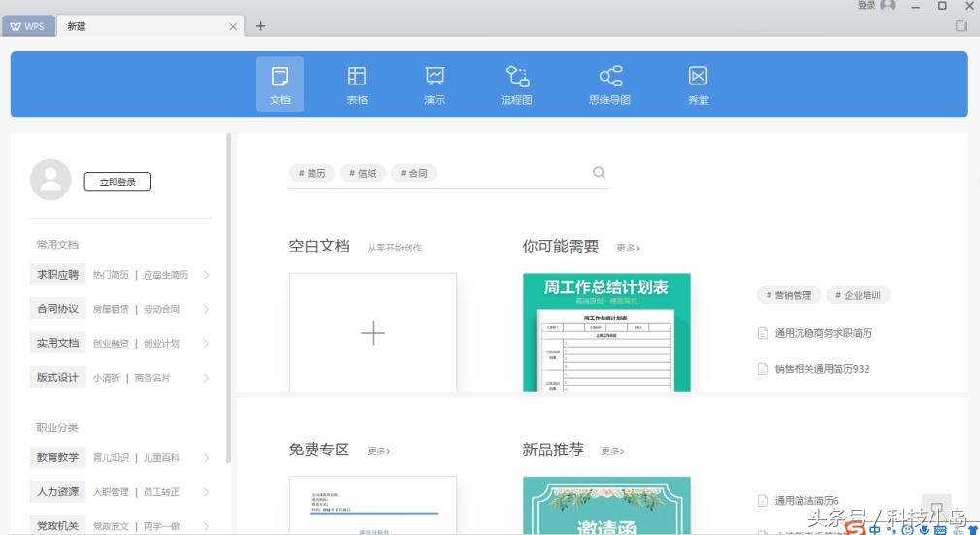
Task: Expand the 党政机关 row chevron
Action: click(207, 526)
